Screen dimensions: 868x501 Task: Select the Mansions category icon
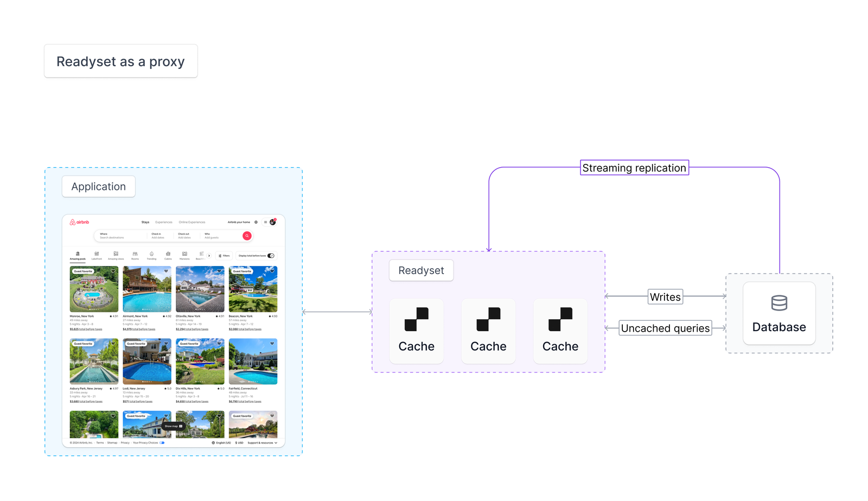tap(184, 255)
